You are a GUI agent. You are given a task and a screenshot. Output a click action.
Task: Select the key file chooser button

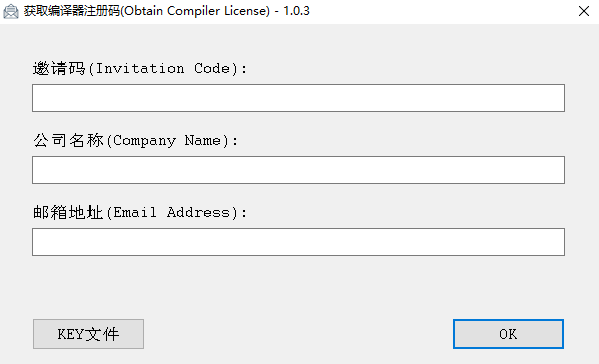click(88, 334)
